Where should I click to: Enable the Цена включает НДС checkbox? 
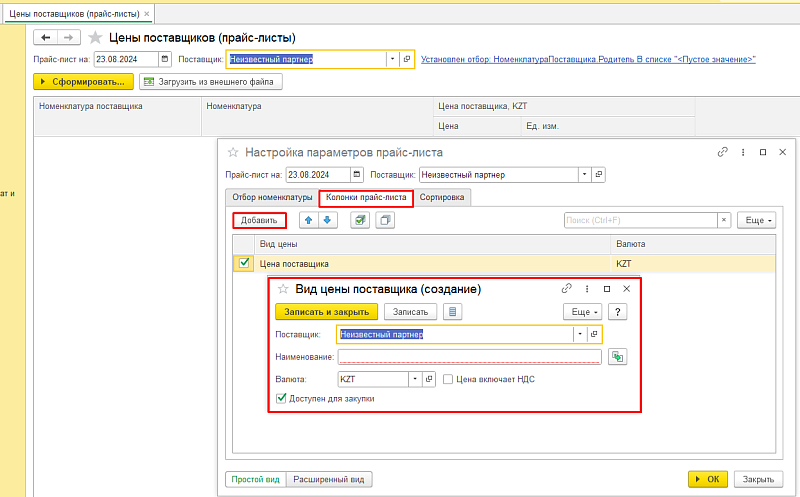point(449,379)
